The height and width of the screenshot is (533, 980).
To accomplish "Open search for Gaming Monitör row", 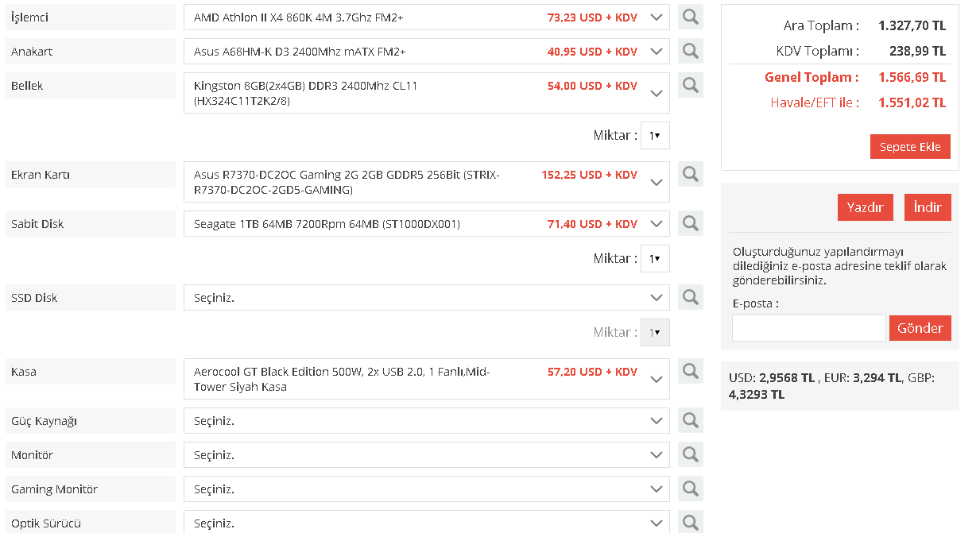I will [x=691, y=489].
